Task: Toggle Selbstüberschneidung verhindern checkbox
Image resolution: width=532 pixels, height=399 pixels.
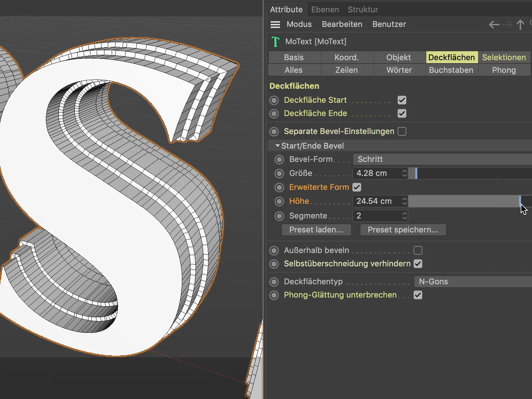Action: coord(418,264)
